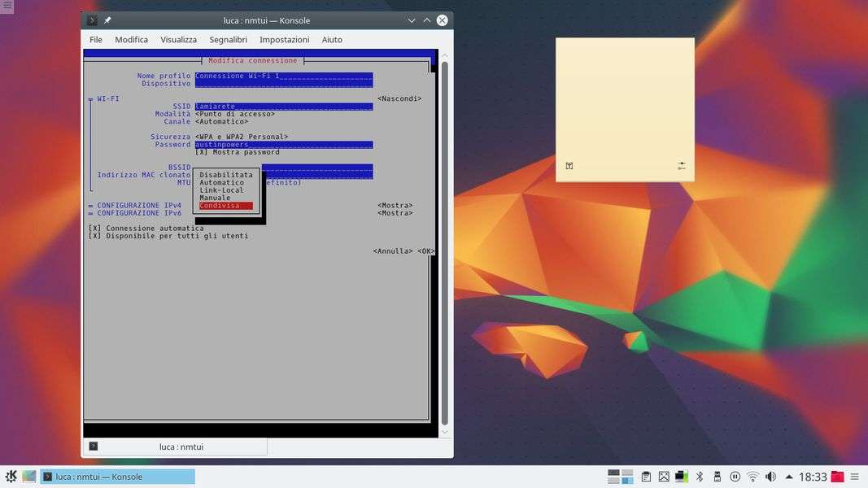Open the Impostazioni menu
This screenshot has height=488, width=868.
(x=284, y=40)
